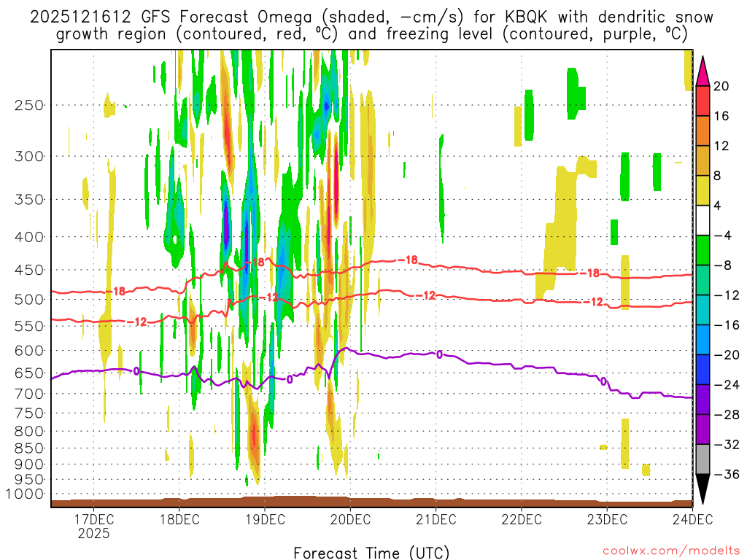747x560 pixels.
Task: Click the magenta arrow atop the colorbar
Action: pos(703,71)
